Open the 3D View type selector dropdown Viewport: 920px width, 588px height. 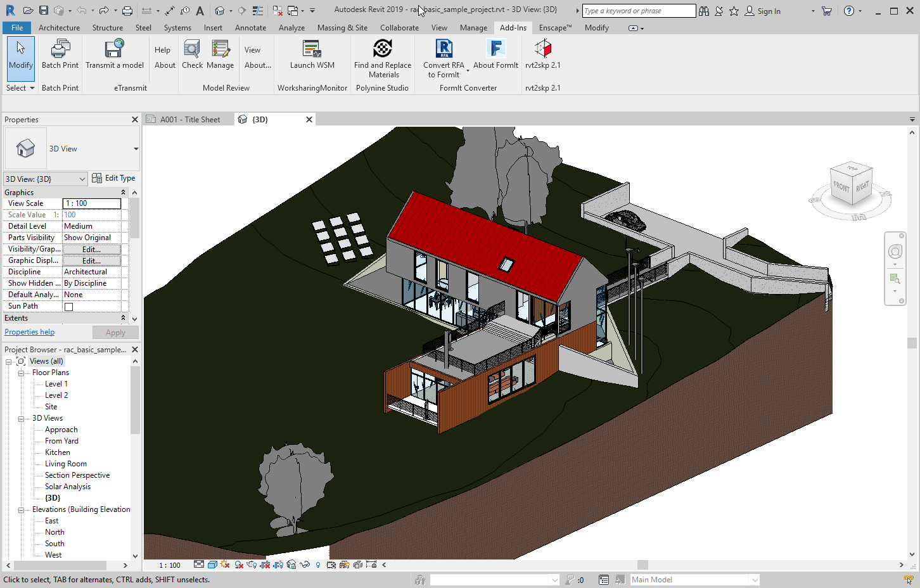tap(136, 149)
